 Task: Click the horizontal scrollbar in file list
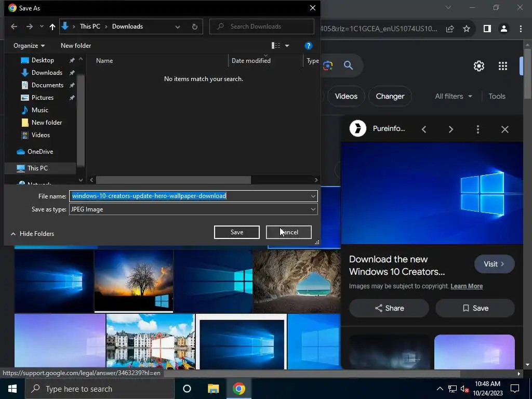click(174, 180)
